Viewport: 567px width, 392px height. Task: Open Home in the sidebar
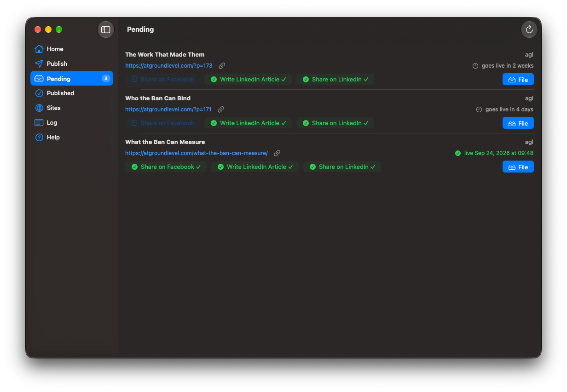point(72,49)
